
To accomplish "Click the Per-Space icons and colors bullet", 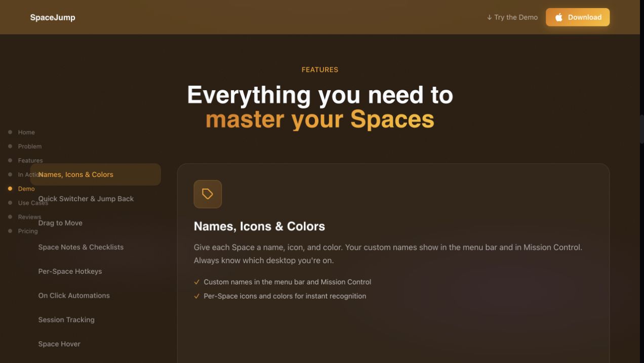I will [285, 296].
